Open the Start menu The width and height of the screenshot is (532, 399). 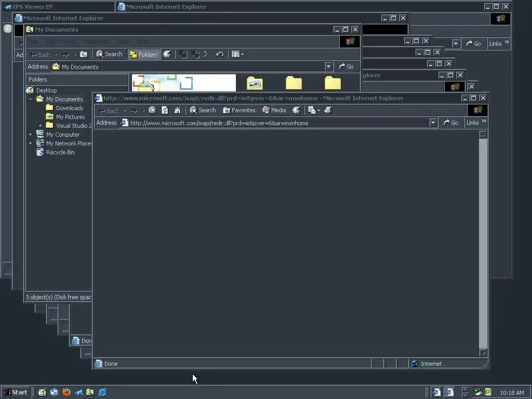(15, 392)
